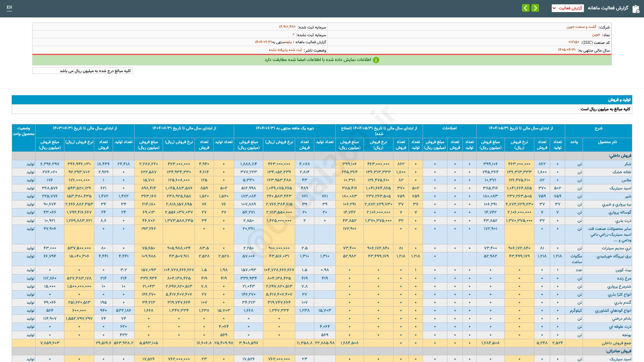This screenshot has width=644, height=362.
Task: Select the اسید سیتریک domestic row name
Action: tap(620, 188)
